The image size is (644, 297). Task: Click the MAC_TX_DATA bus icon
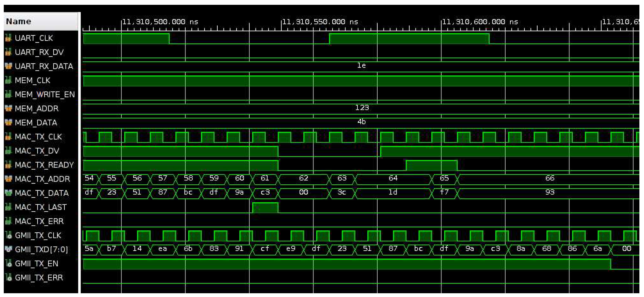8,193
